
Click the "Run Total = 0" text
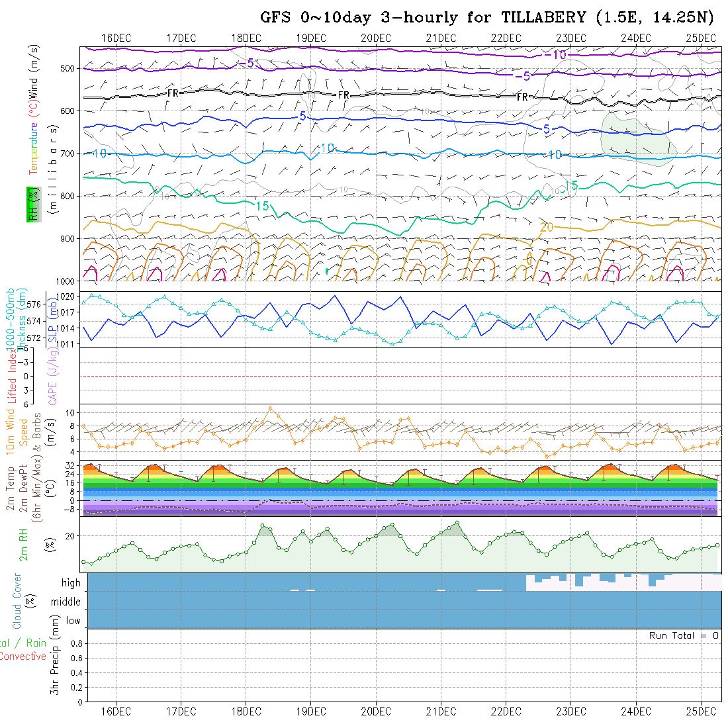(x=684, y=635)
